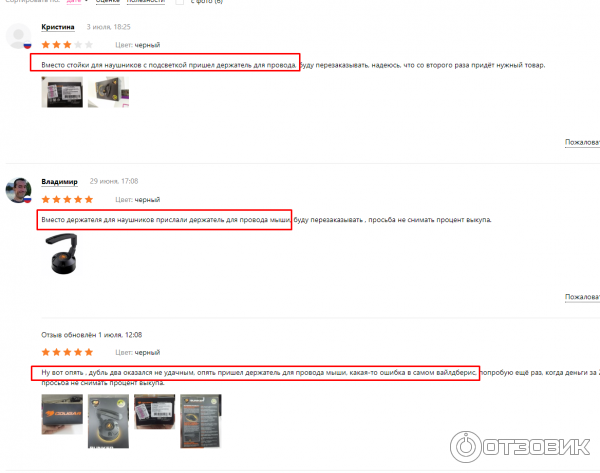Click the fifth star in Vladimir's review rating
The width and height of the screenshot is (600, 473).
(89, 199)
